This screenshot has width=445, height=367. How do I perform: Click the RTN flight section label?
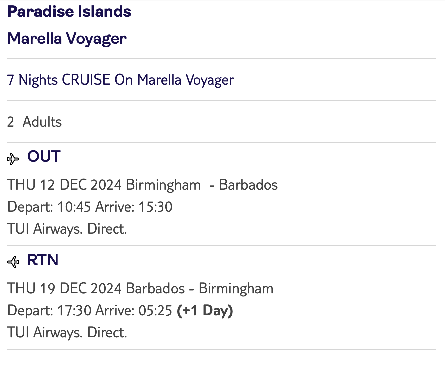43,260
